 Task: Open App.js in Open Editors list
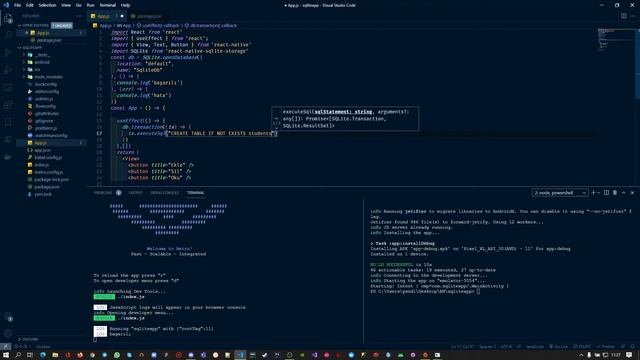(x=43, y=33)
